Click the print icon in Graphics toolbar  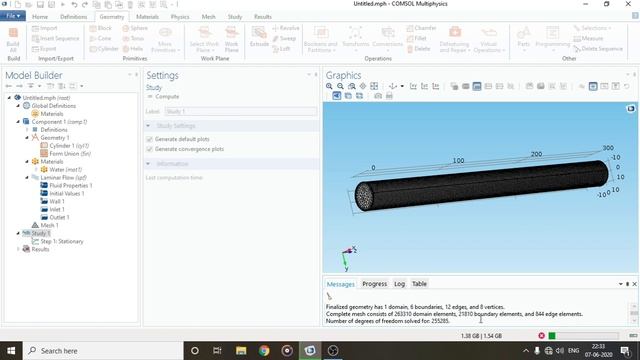click(389, 96)
